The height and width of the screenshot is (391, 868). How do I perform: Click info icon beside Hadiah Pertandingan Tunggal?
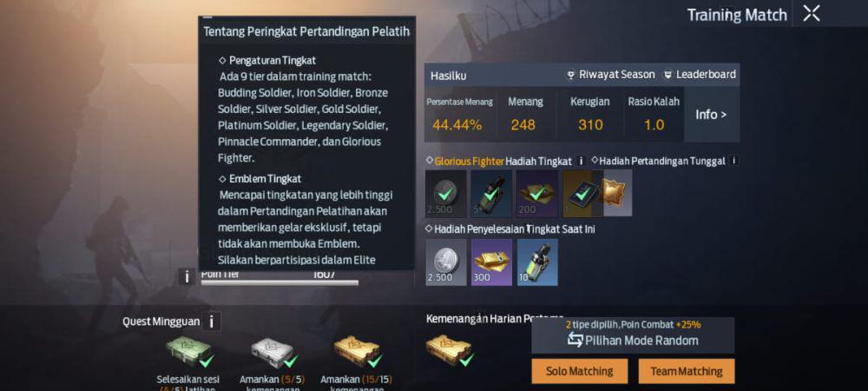[x=734, y=161]
